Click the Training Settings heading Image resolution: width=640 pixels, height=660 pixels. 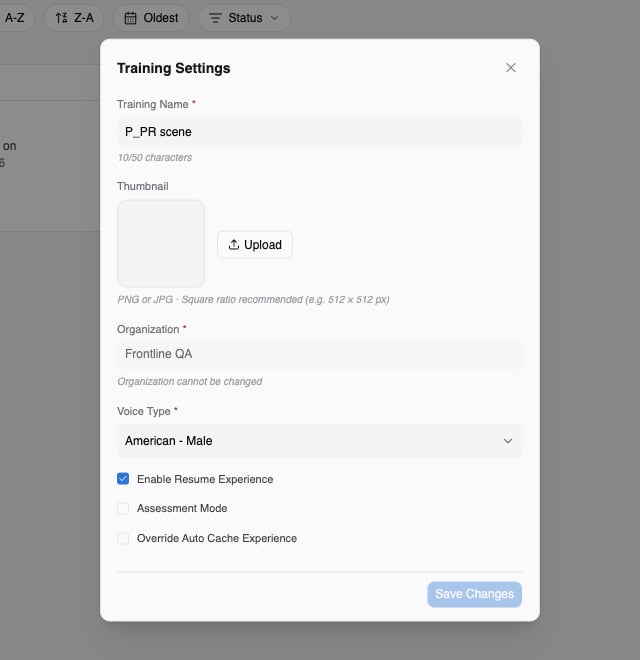[173, 68]
